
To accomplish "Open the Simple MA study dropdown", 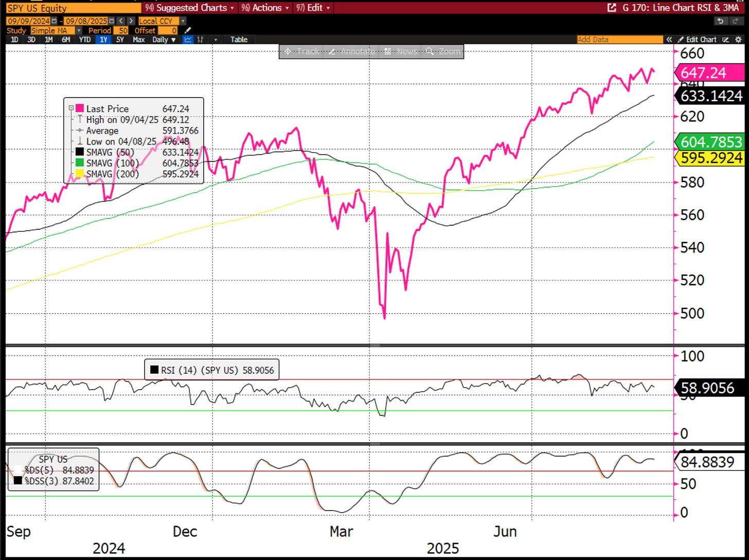I will 79,30.
